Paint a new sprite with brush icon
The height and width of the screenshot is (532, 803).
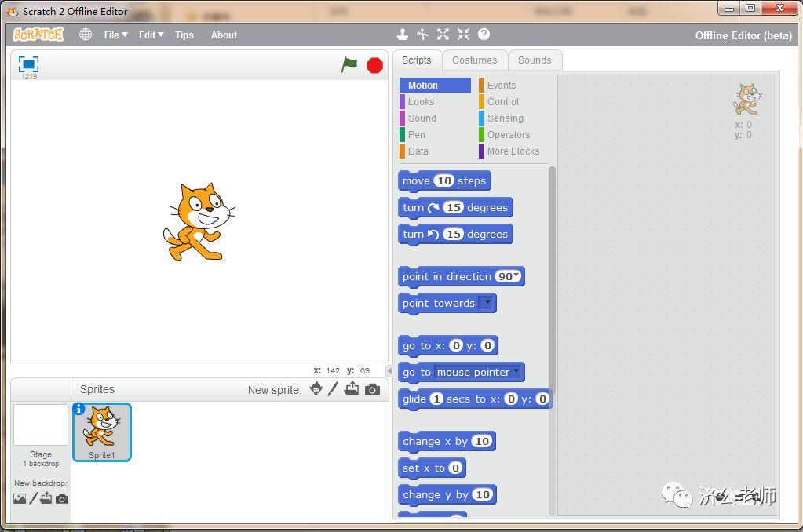coord(334,389)
